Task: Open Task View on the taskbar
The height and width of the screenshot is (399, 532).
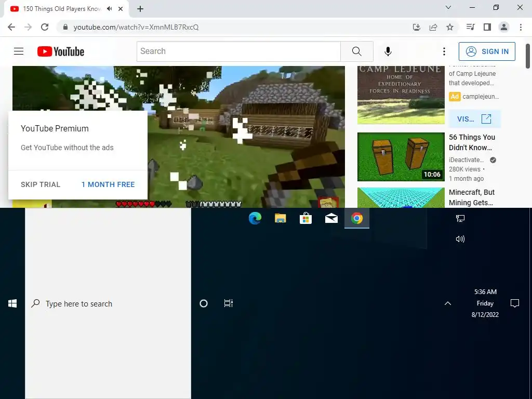Action: 229,303
